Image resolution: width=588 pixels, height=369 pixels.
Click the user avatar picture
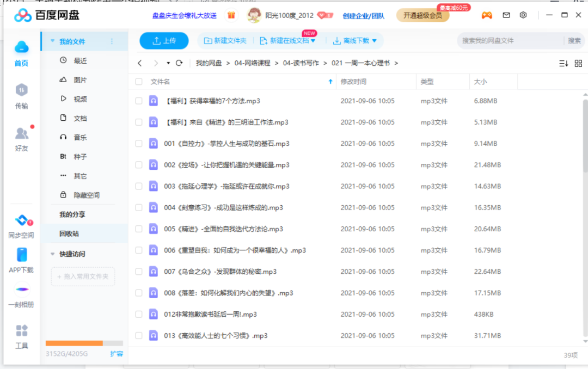[254, 15]
